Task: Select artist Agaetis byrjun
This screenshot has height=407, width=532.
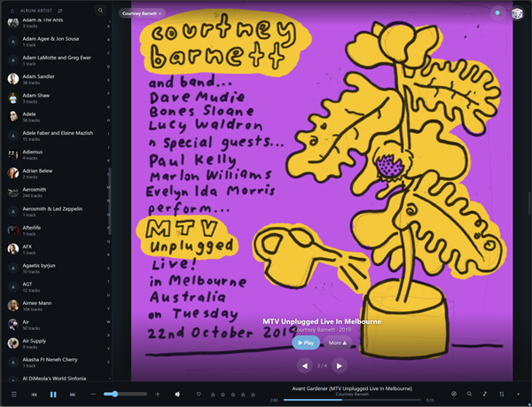Action: coord(56,268)
